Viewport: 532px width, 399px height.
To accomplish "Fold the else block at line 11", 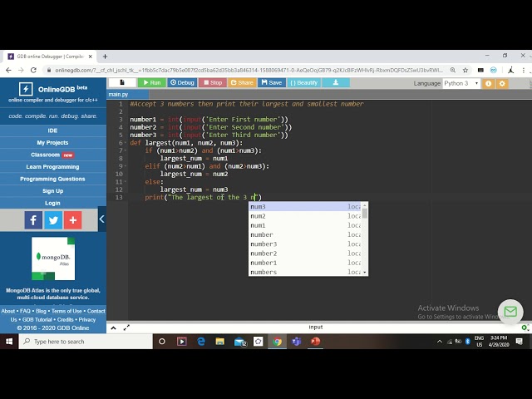I will (126, 181).
